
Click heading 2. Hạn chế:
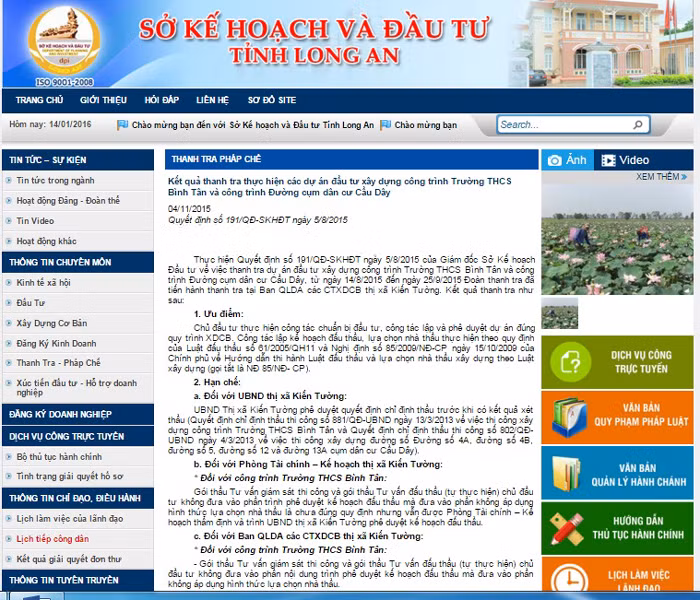[217, 382]
